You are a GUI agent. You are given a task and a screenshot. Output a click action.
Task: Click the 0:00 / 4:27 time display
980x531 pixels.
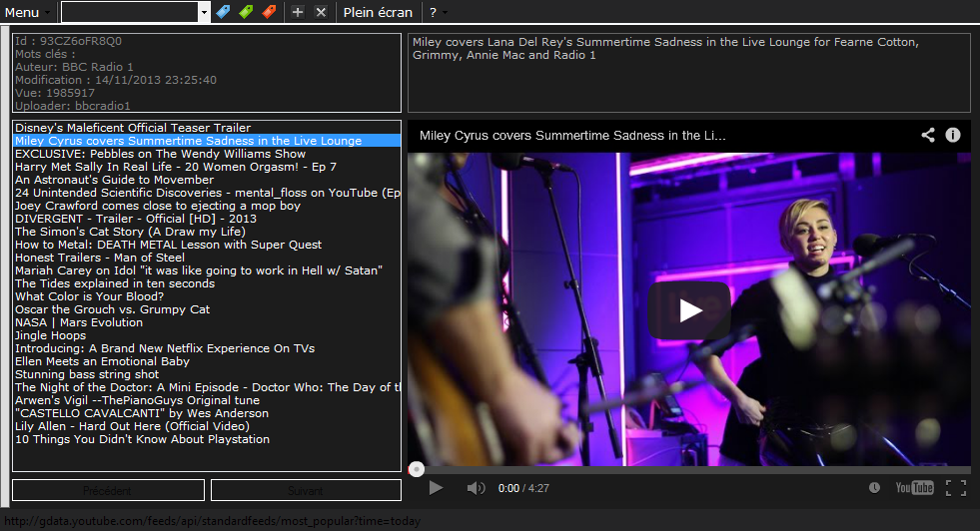click(523, 488)
